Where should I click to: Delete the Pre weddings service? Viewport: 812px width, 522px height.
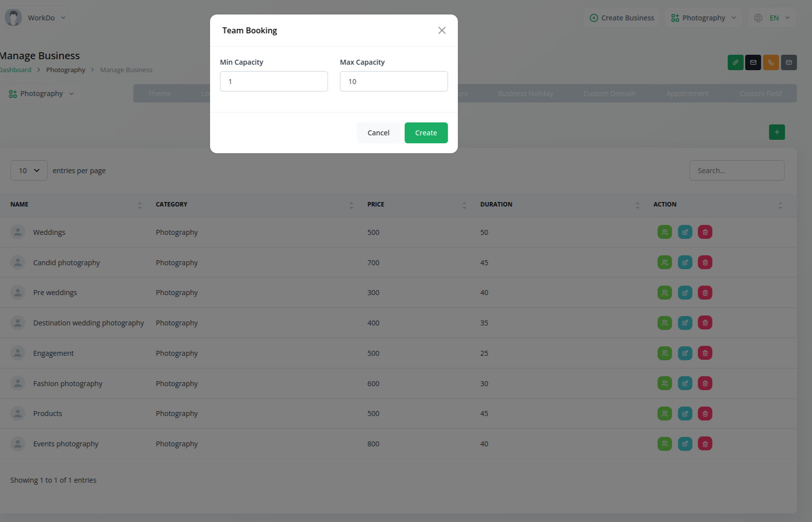point(705,293)
